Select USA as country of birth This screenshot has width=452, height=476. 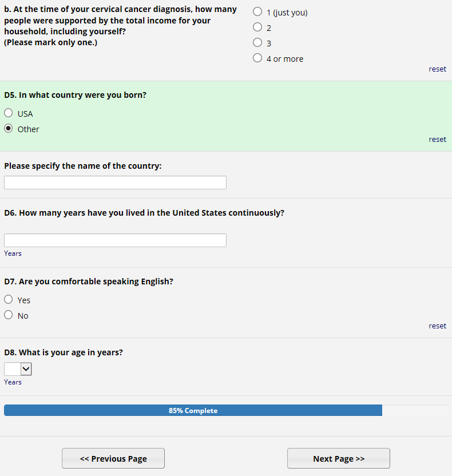[x=9, y=113]
